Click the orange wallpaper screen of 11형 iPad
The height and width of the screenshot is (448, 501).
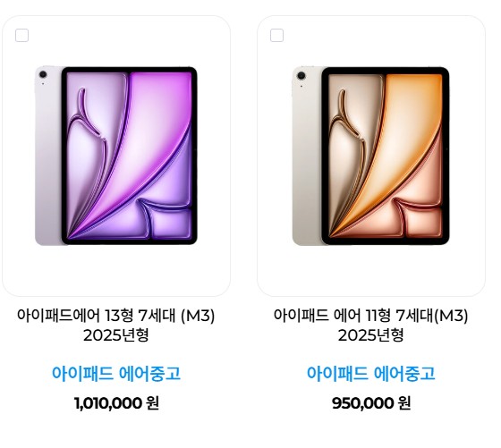(x=386, y=156)
